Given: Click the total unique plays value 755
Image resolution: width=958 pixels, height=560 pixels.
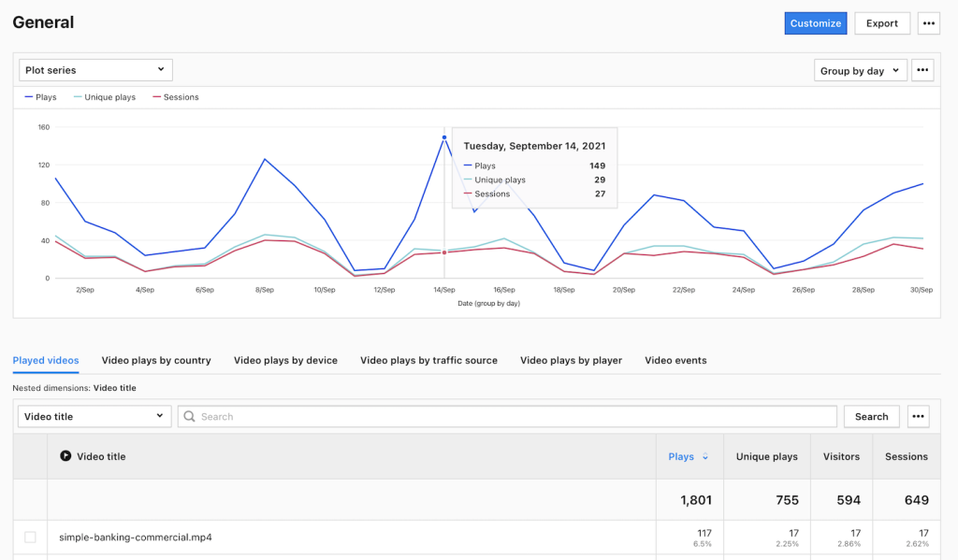Looking at the screenshot, I should click(787, 500).
